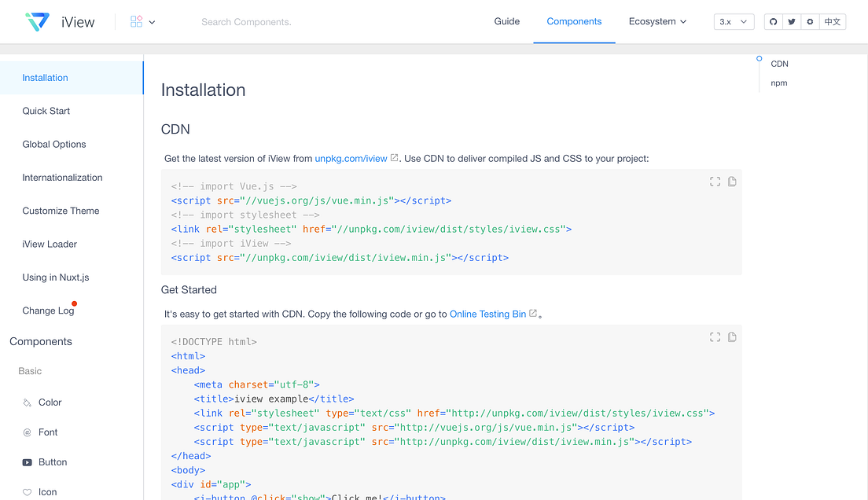868x500 pixels.
Task: Switch to the Guide tab
Action: coord(506,21)
